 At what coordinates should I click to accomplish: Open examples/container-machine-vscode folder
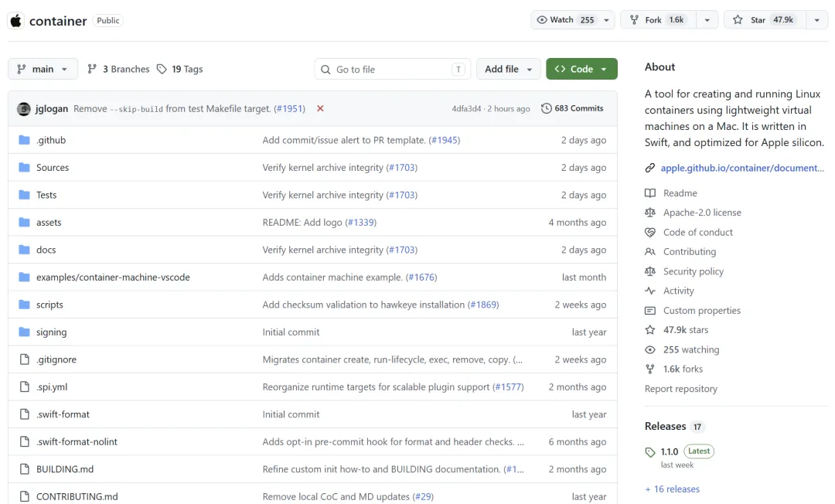pos(113,278)
